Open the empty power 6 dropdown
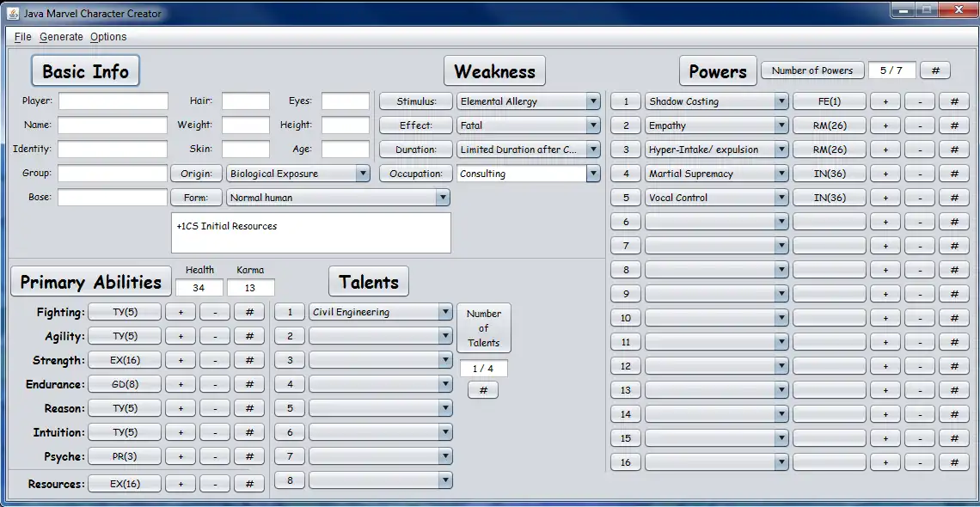 click(x=717, y=222)
